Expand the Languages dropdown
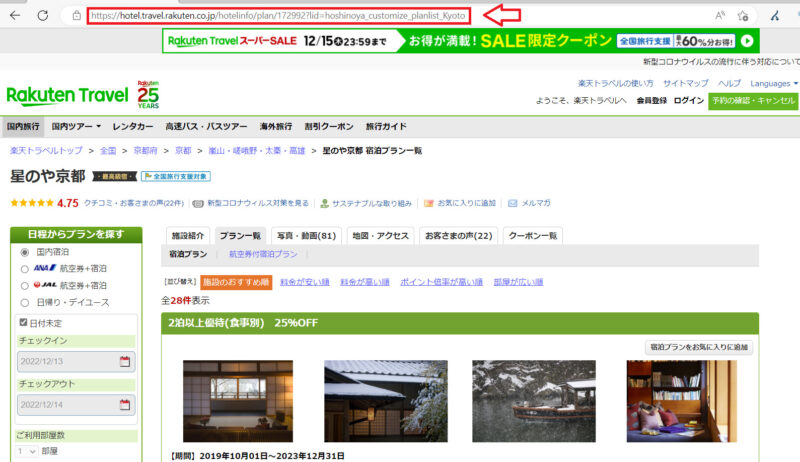The image size is (800, 462). [x=773, y=83]
